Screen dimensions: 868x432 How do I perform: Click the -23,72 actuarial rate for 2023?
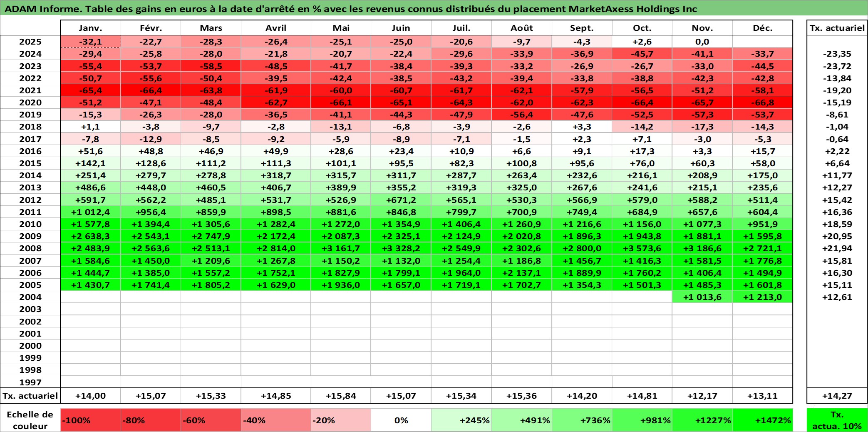(837, 66)
